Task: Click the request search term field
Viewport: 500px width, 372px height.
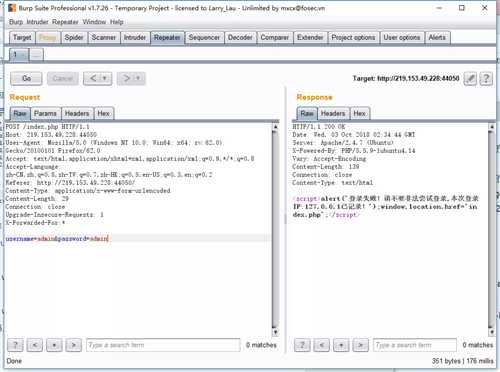Action: pos(163,345)
